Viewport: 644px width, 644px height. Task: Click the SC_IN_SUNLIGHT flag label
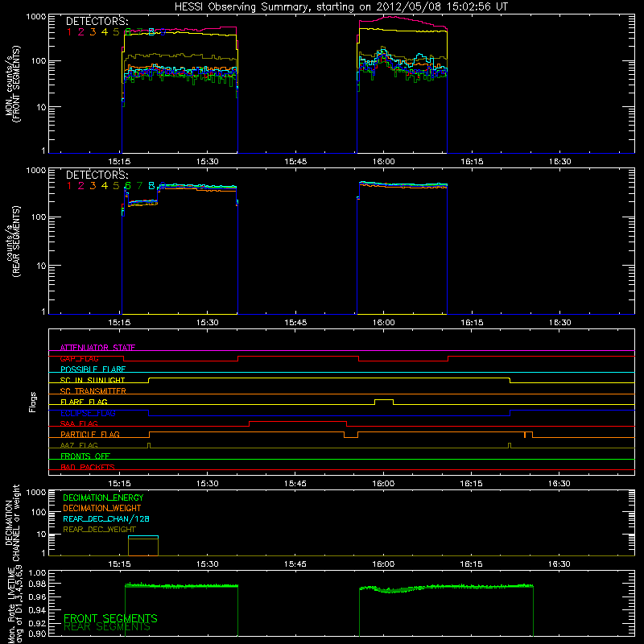pyautogui.click(x=93, y=380)
